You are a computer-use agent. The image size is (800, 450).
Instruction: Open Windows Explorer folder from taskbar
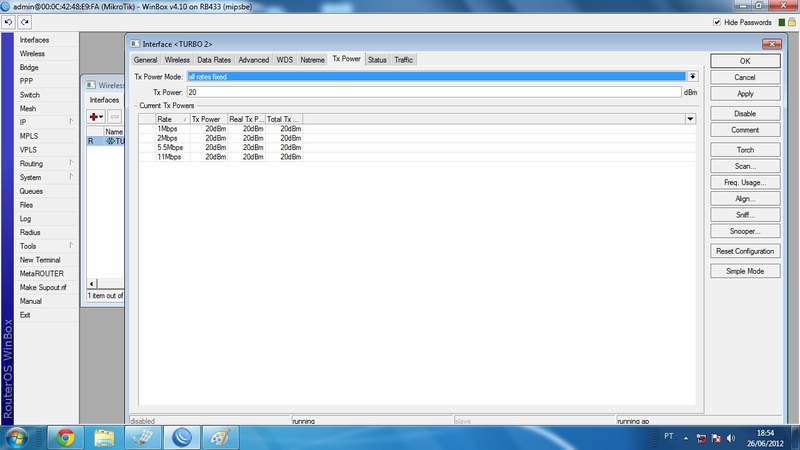pyautogui.click(x=105, y=438)
